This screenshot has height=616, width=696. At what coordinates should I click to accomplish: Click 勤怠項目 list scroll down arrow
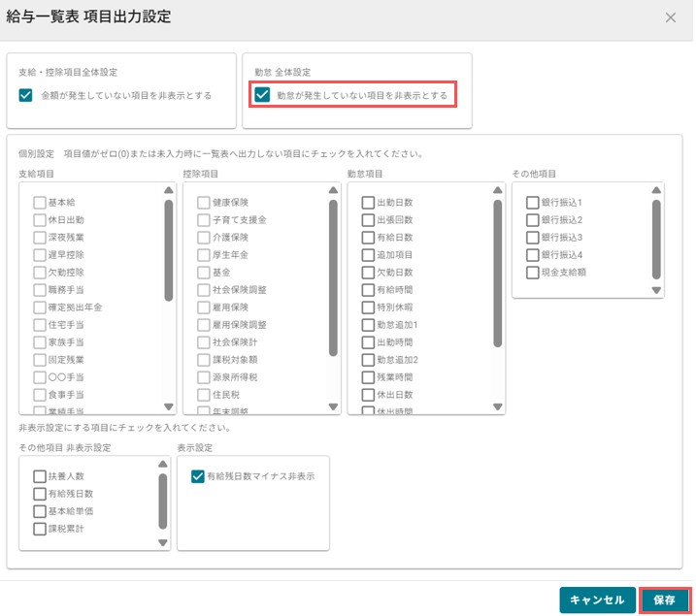498,406
